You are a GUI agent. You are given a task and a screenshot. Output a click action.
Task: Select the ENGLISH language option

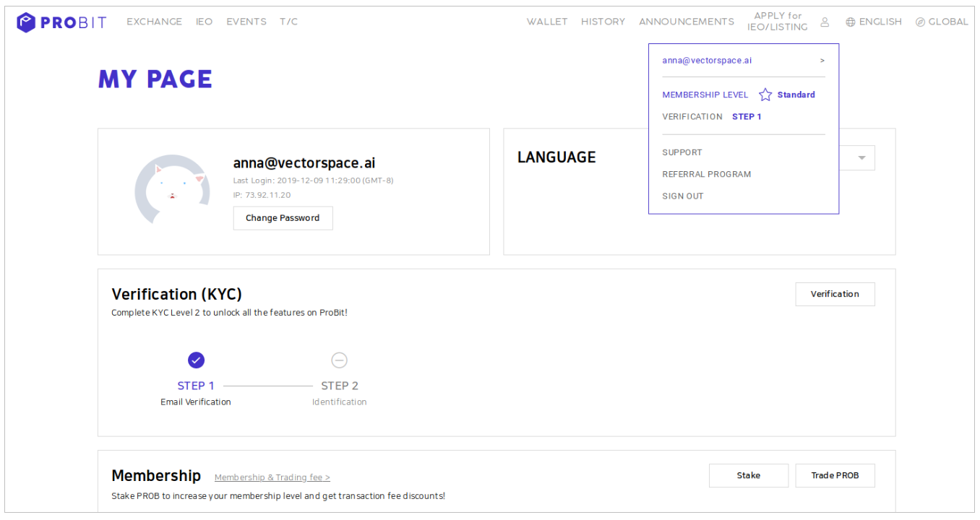click(x=880, y=22)
